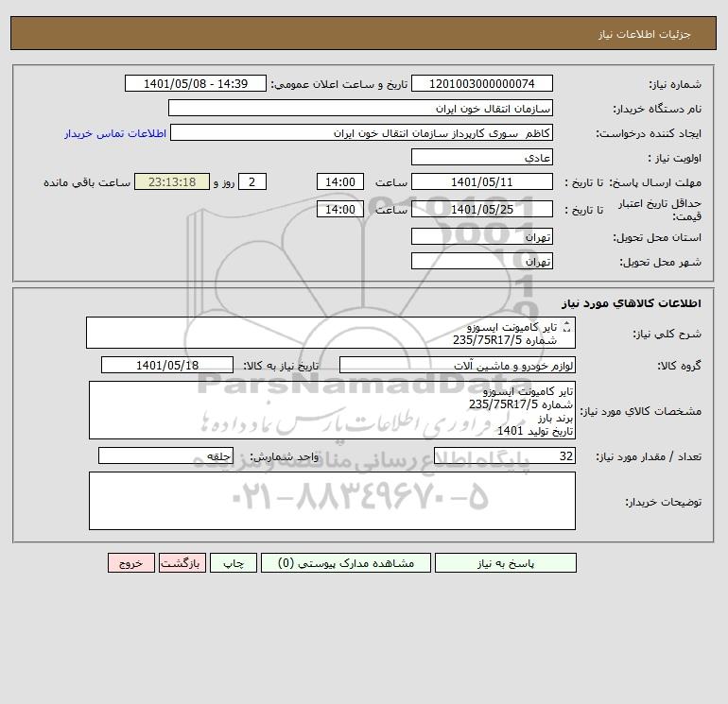Click the general description box تایر کامیونت ایسوزو
This screenshot has width=728, height=704.
[331, 333]
